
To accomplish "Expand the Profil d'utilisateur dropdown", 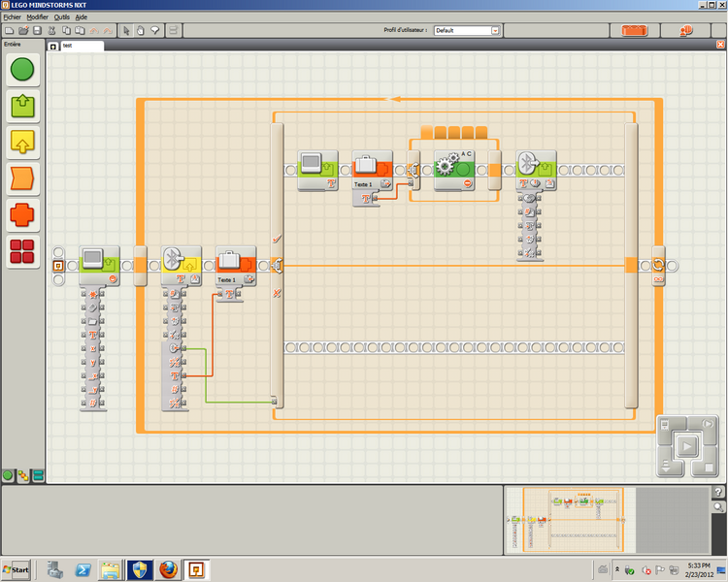I will 495,30.
